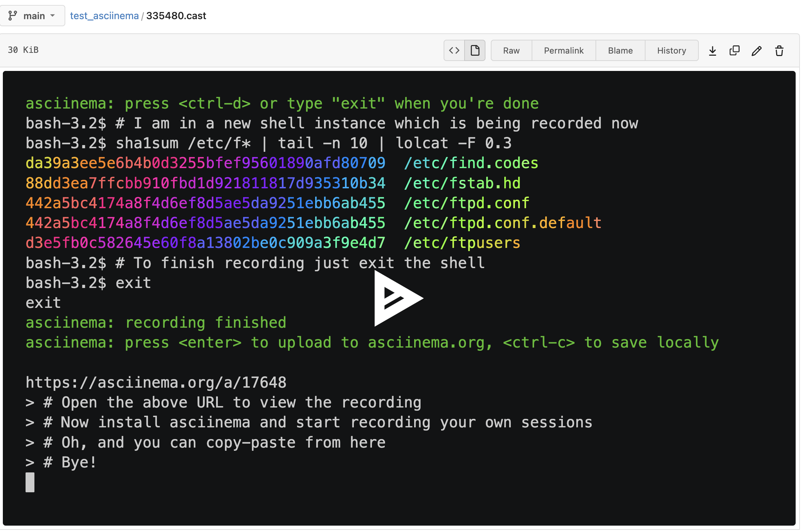Click the 30 KiB file size label
Image resolution: width=807 pixels, height=532 pixels.
pos(23,50)
